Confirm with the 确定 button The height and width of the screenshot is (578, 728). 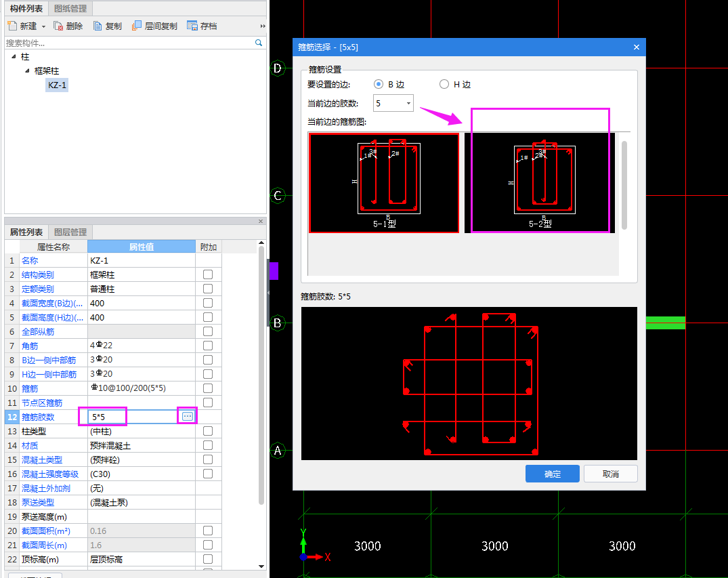552,474
